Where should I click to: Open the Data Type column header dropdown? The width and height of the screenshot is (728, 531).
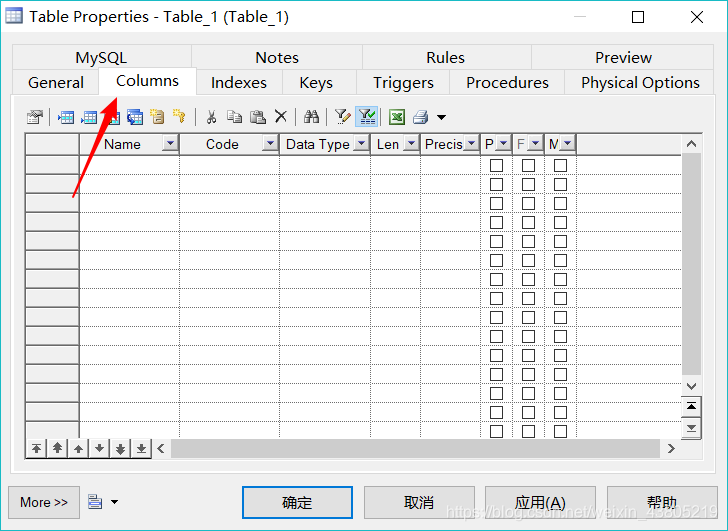361,144
